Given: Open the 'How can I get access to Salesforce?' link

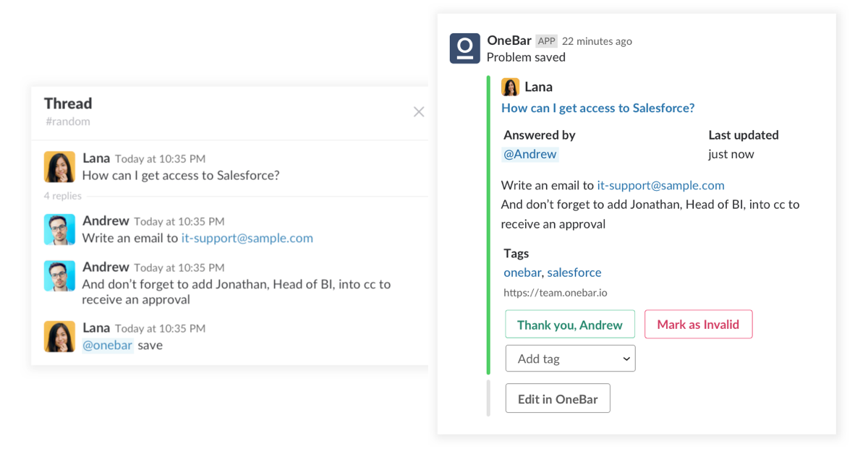Looking at the screenshot, I should (597, 108).
